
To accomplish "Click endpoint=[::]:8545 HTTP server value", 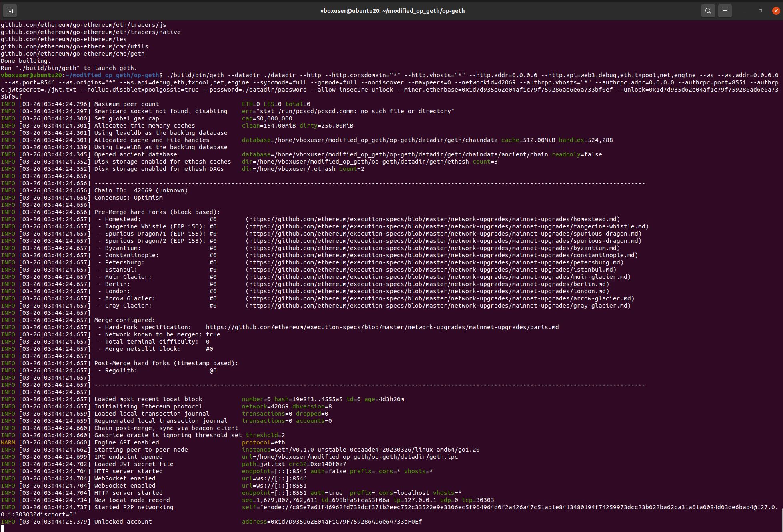I will coord(274,471).
